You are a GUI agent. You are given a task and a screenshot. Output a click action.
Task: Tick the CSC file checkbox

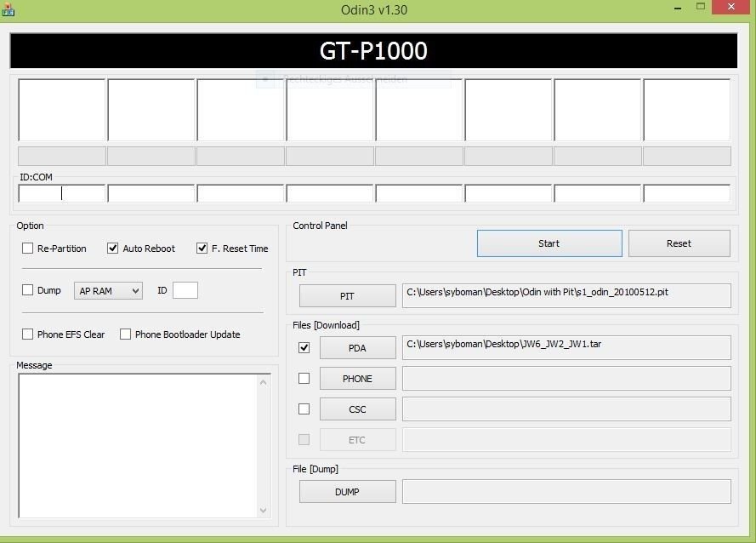pyautogui.click(x=304, y=409)
